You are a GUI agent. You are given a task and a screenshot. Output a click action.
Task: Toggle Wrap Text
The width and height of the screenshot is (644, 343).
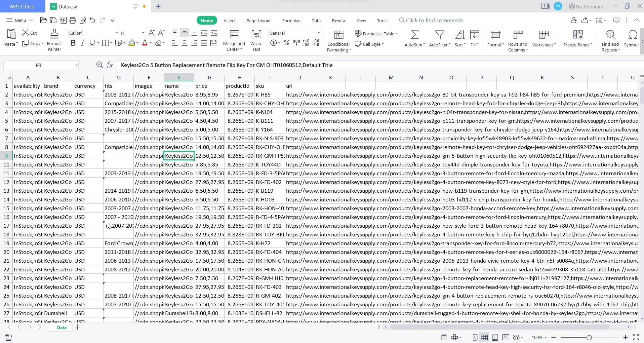[256, 40]
